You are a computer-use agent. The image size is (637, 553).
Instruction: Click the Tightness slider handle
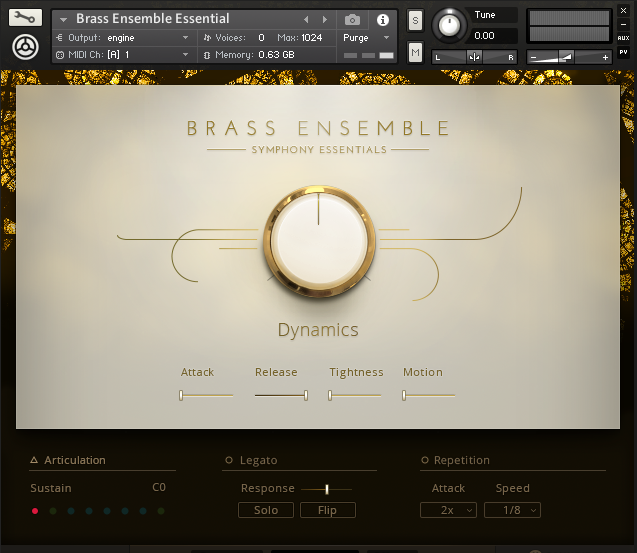[x=330, y=395]
